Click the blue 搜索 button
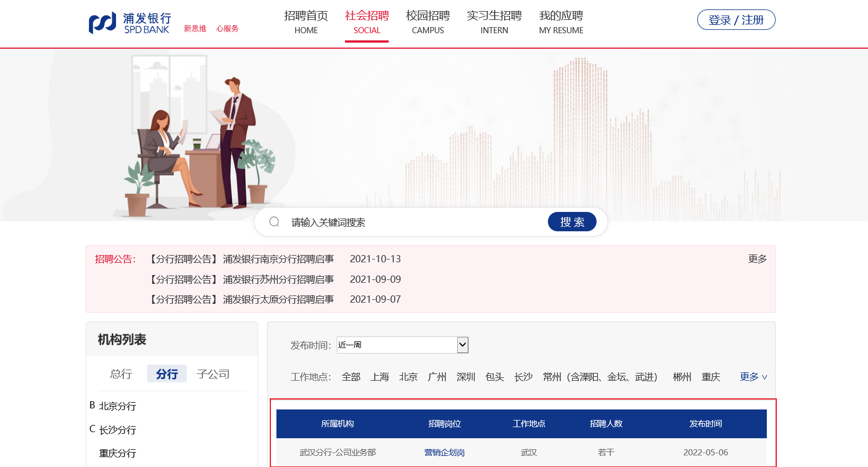 point(572,222)
